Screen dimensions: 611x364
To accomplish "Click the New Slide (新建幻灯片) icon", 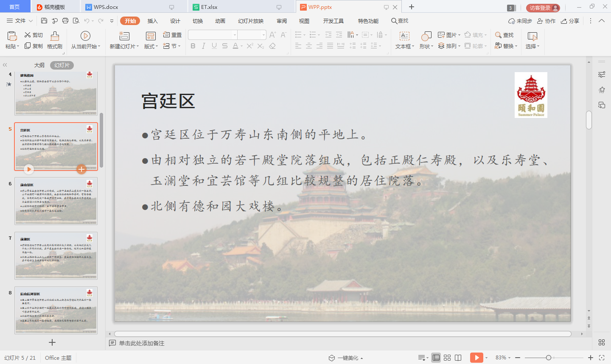I will (124, 36).
